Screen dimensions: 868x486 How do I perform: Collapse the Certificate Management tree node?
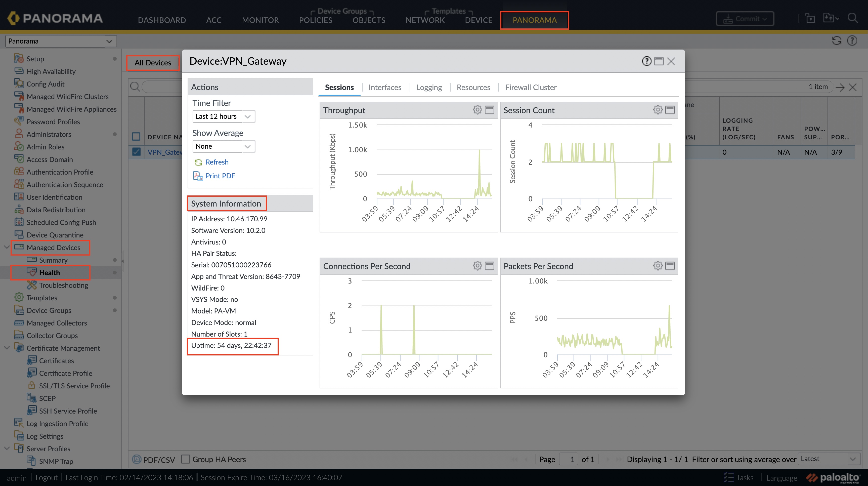click(6, 348)
